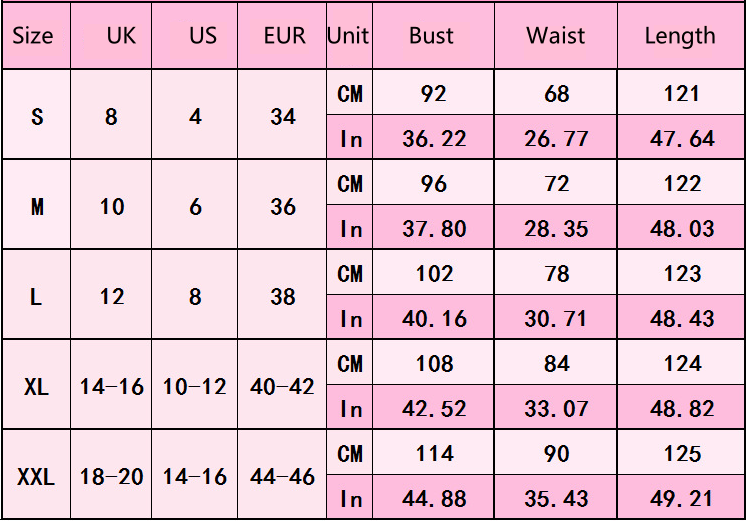Click the Bust column header
The height and width of the screenshot is (521, 748).
pyautogui.click(x=432, y=36)
